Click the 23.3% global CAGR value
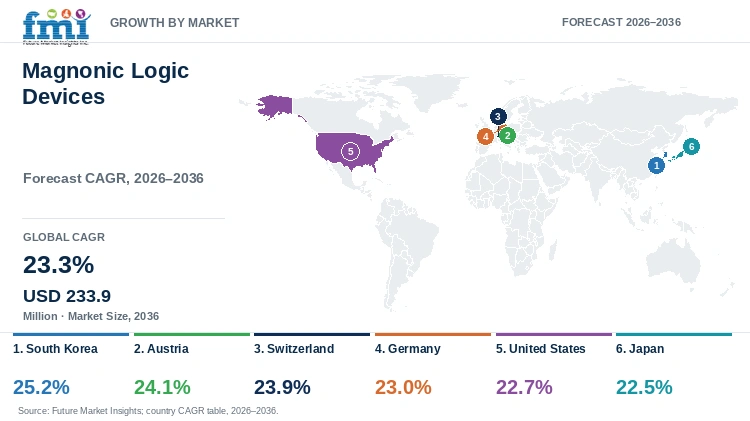750x421 pixels. (58, 265)
